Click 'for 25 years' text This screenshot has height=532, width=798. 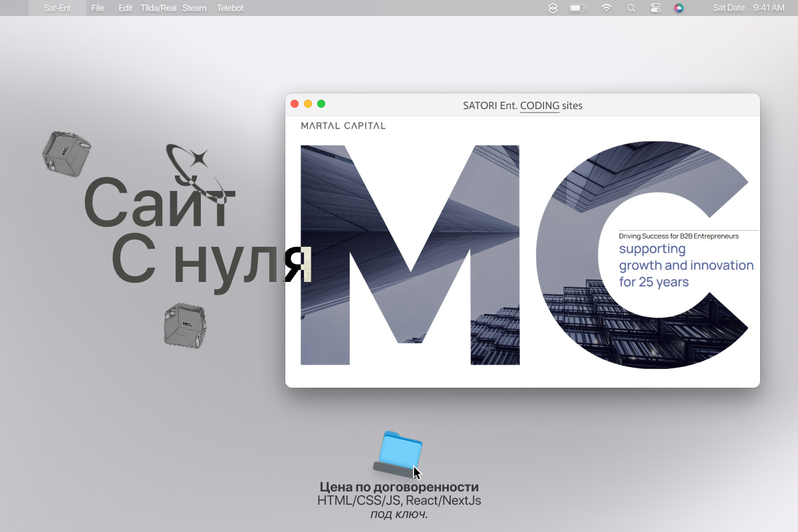pyautogui.click(x=654, y=282)
